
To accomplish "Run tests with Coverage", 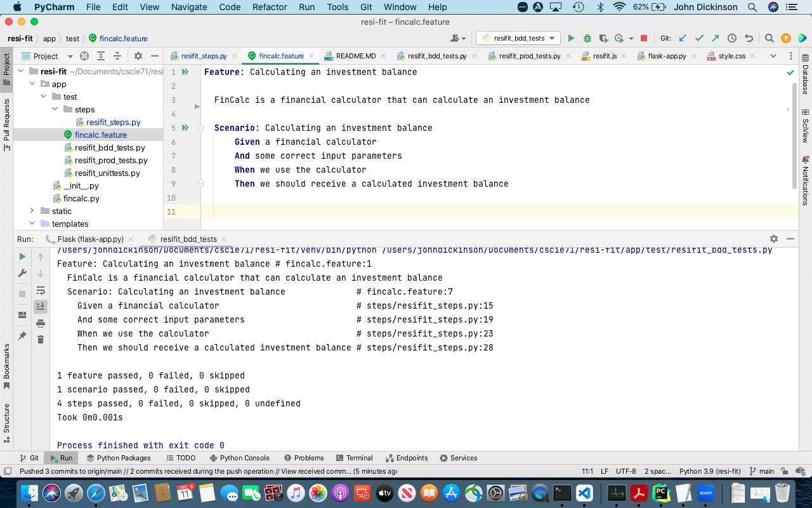I will 603,37.
